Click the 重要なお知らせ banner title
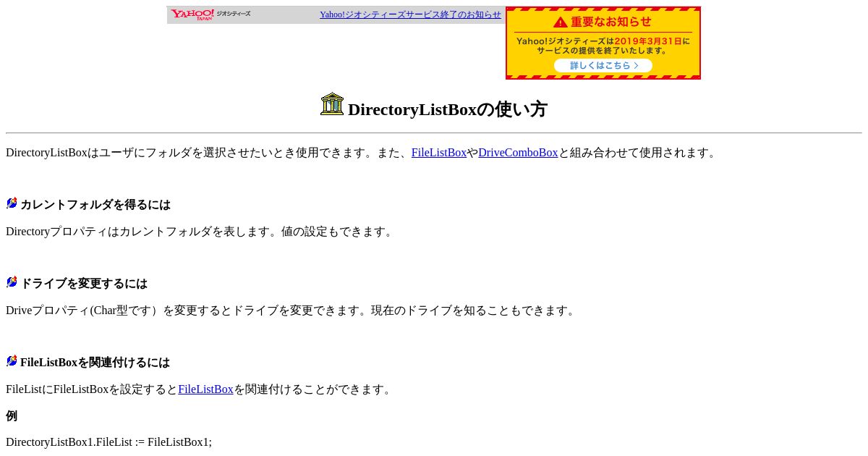The height and width of the screenshot is (456, 868). [x=611, y=22]
